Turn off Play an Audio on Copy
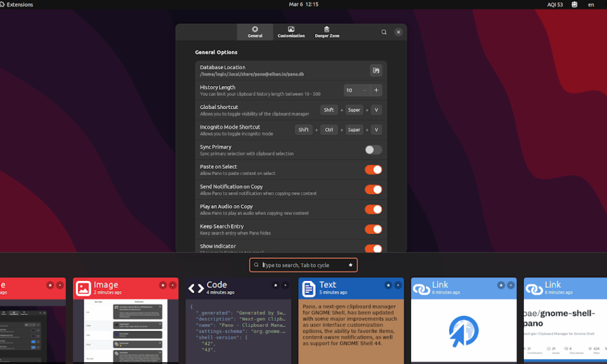The height and width of the screenshot is (364, 607). pyautogui.click(x=373, y=209)
